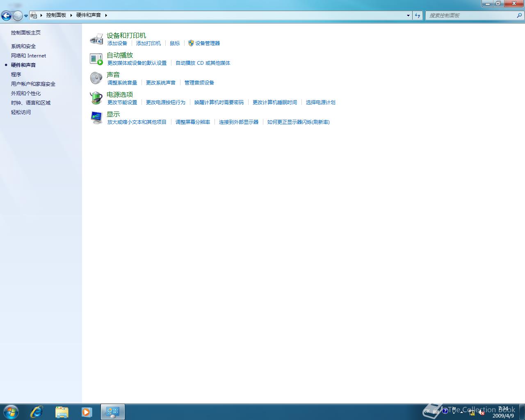Click the Sound (声音) speaker icon
Screen dimensions: 525x420
click(x=96, y=78)
